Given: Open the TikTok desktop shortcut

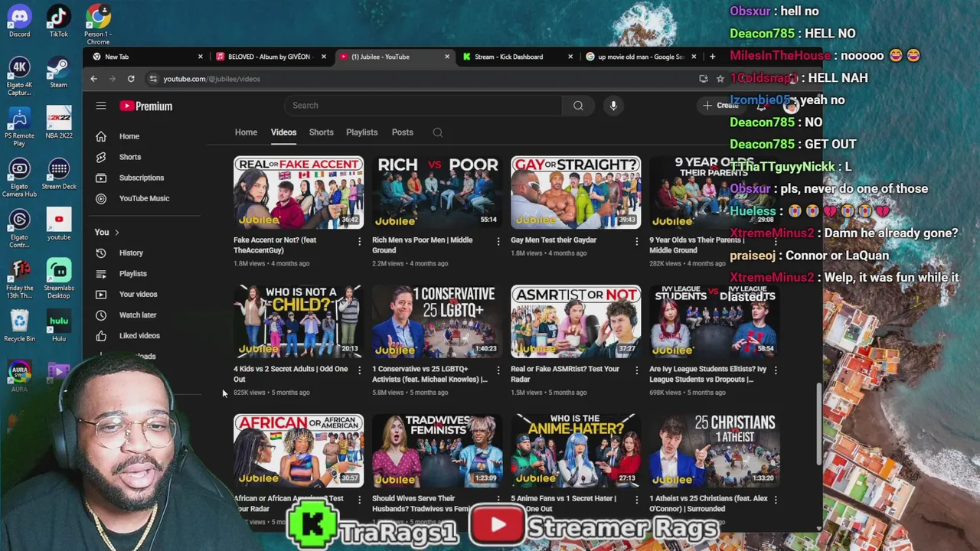Looking at the screenshot, I should [x=58, y=21].
